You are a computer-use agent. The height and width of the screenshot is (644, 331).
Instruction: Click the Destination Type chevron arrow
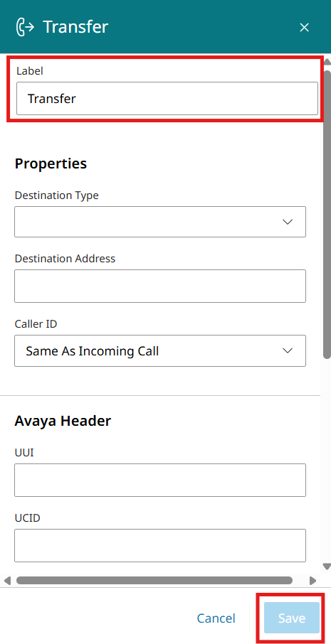pos(288,222)
